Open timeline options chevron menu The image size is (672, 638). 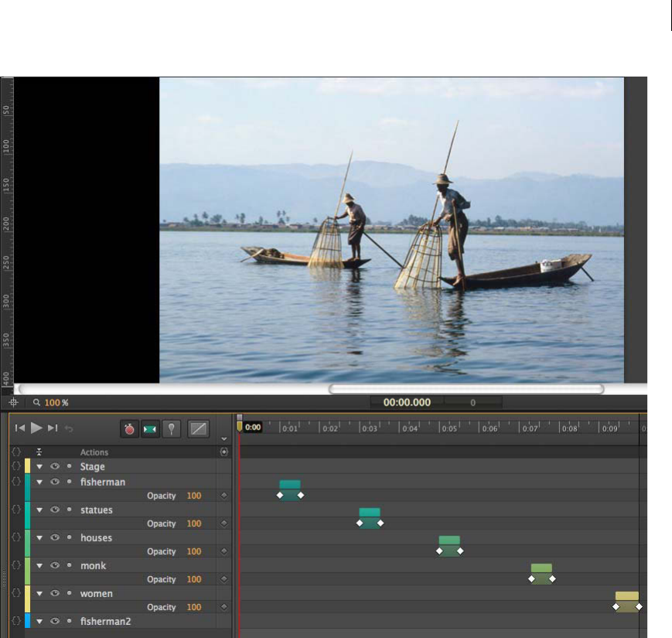coord(223,438)
